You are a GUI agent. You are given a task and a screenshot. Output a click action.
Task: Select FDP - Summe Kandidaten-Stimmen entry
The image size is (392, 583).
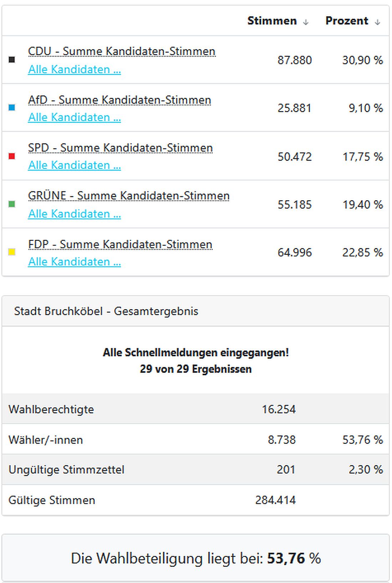pyautogui.click(x=120, y=244)
